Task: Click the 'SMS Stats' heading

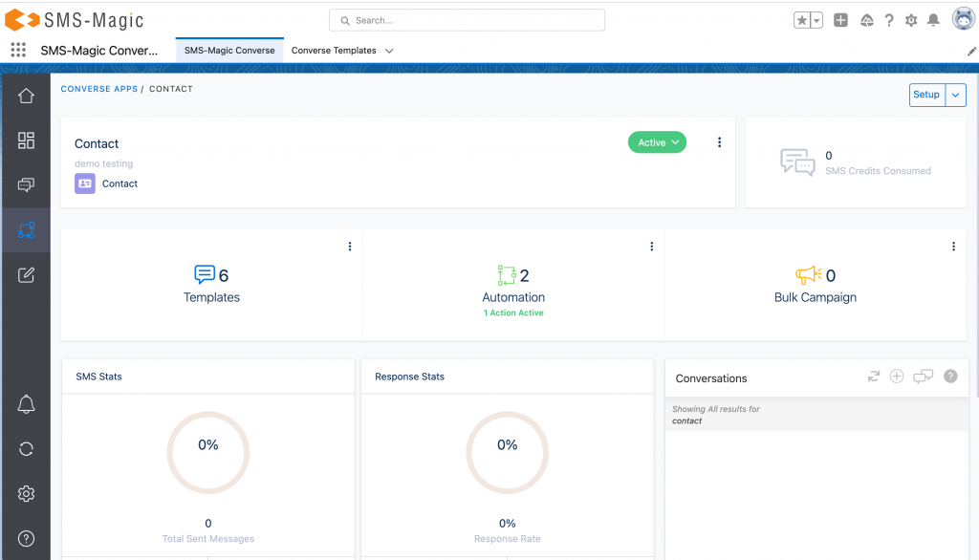Action: tap(98, 377)
